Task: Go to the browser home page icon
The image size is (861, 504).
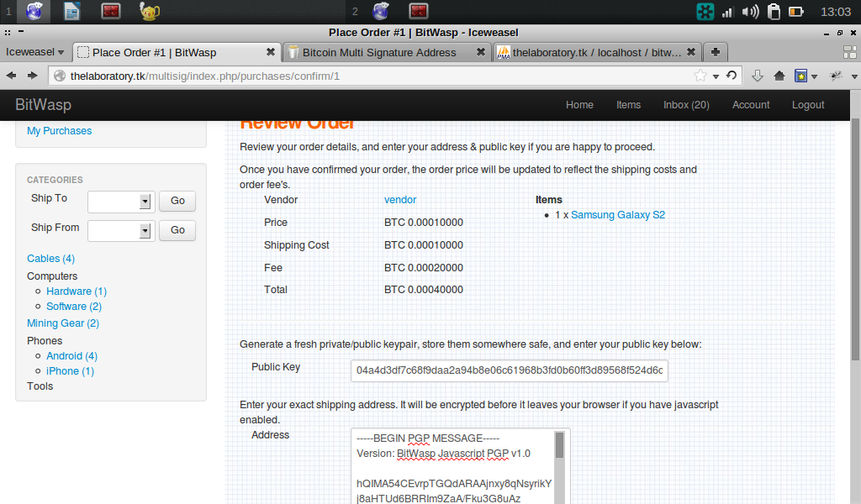Action: pyautogui.click(x=779, y=76)
